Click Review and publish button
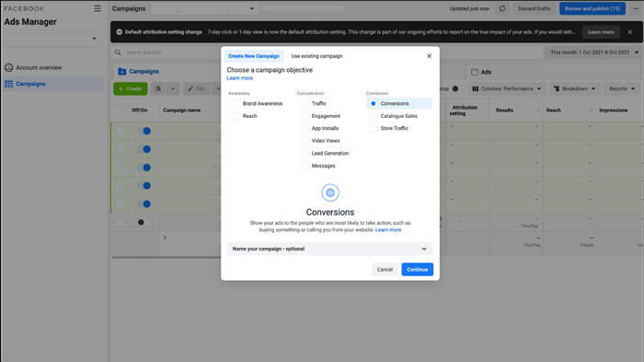Image resolution: width=644 pixels, height=362 pixels. (x=592, y=8)
